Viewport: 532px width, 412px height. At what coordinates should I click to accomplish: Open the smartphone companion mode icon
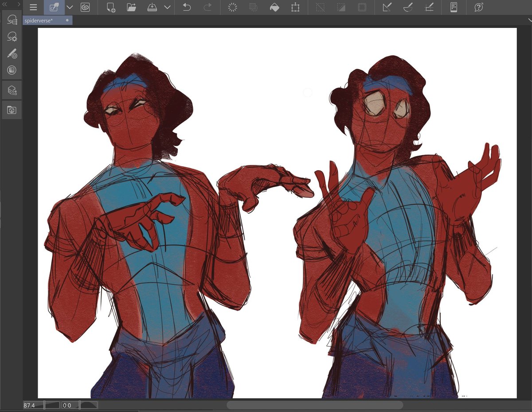(454, 7)
